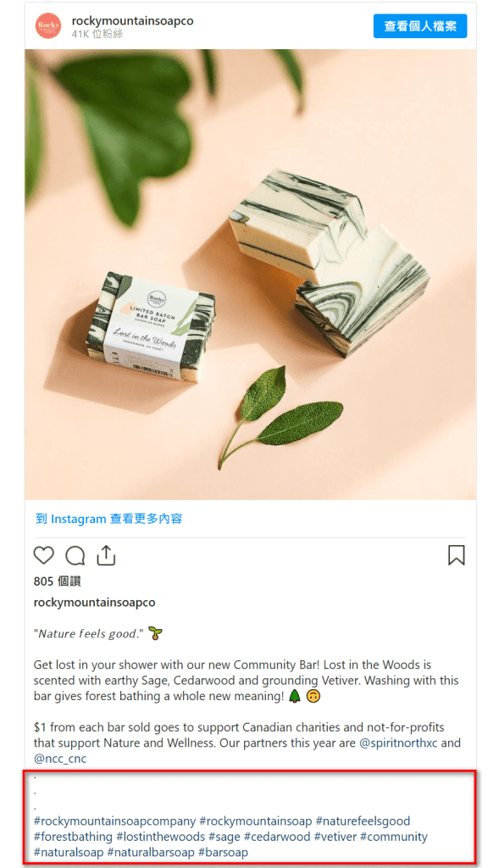Open comments via the speech bubble icon
The height and width of the screenshot is (868, 488).
[75, 555]
